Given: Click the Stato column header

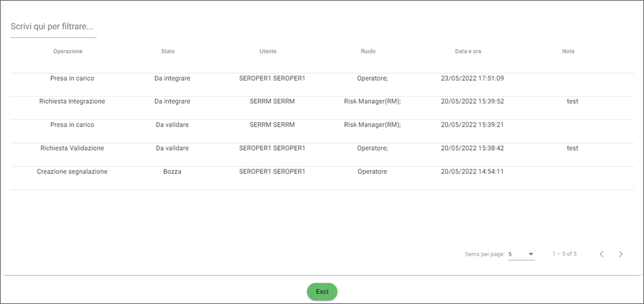Looking at the screenshot, I should (x=168, y=51).
